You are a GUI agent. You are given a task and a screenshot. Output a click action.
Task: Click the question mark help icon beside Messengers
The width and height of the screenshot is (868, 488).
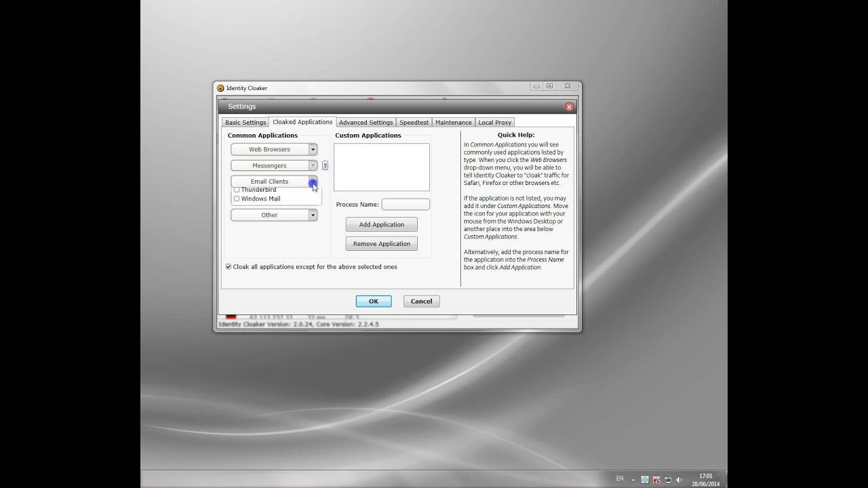pos(325,165)
